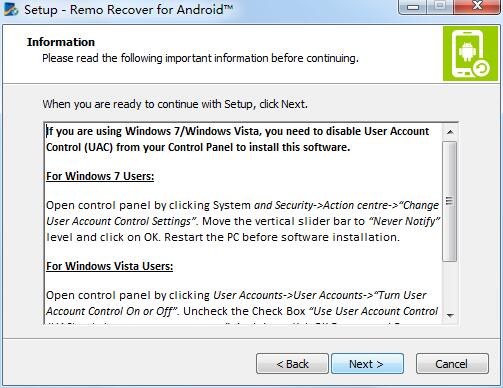Viewport: 503px width, 388px height.
Task: Click the 'For Windows 7 Users:' heading
Action: (x=100, y=176)
